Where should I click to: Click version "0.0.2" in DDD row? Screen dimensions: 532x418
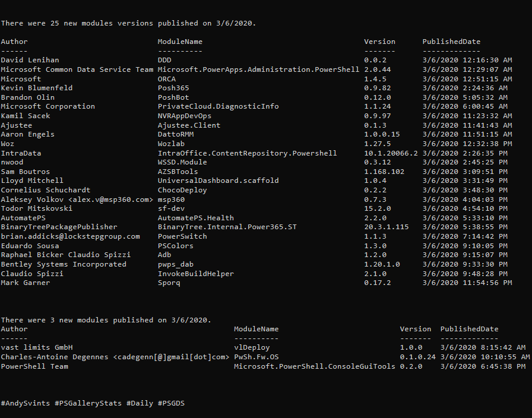(x=375, y=60)
